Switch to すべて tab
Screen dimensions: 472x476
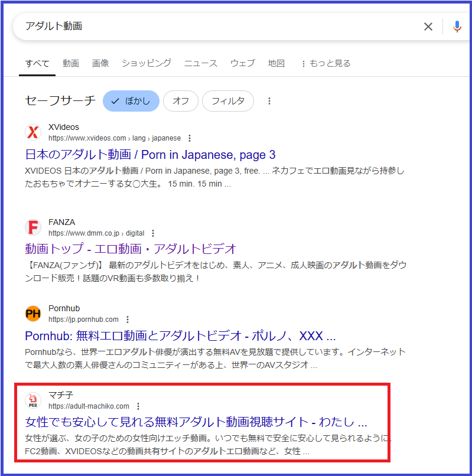coord(37,63)
